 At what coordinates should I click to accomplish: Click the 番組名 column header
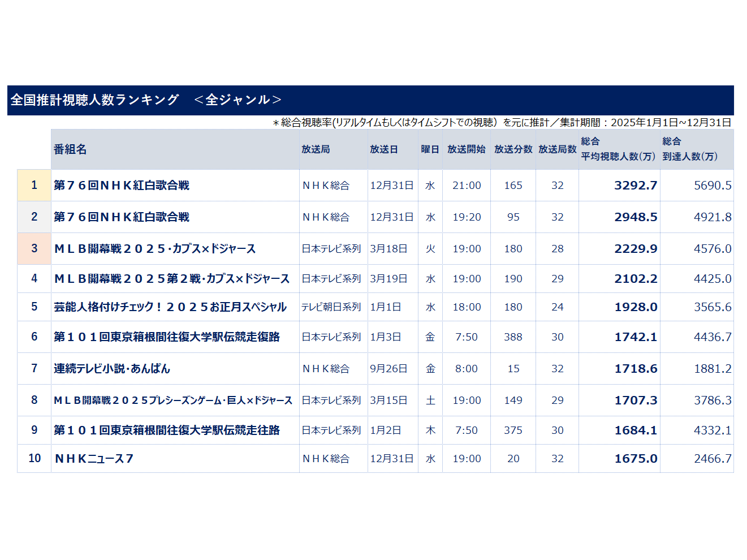[x=71, y=149]
